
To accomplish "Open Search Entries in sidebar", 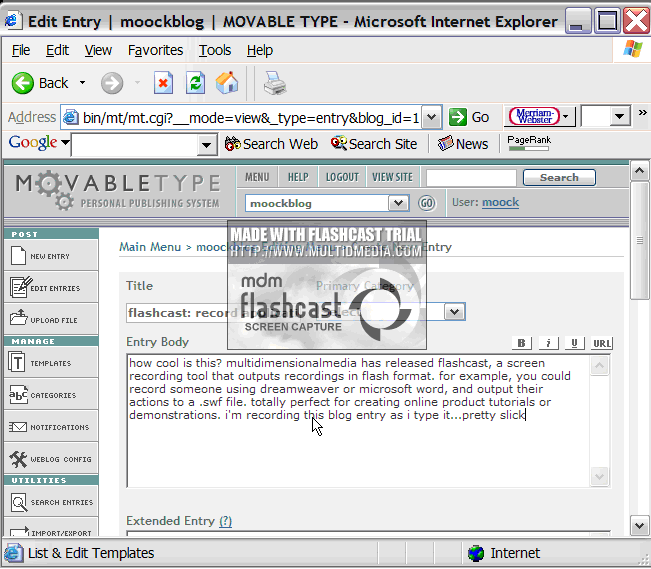I will pyautogui.click(x=51, y=502).
